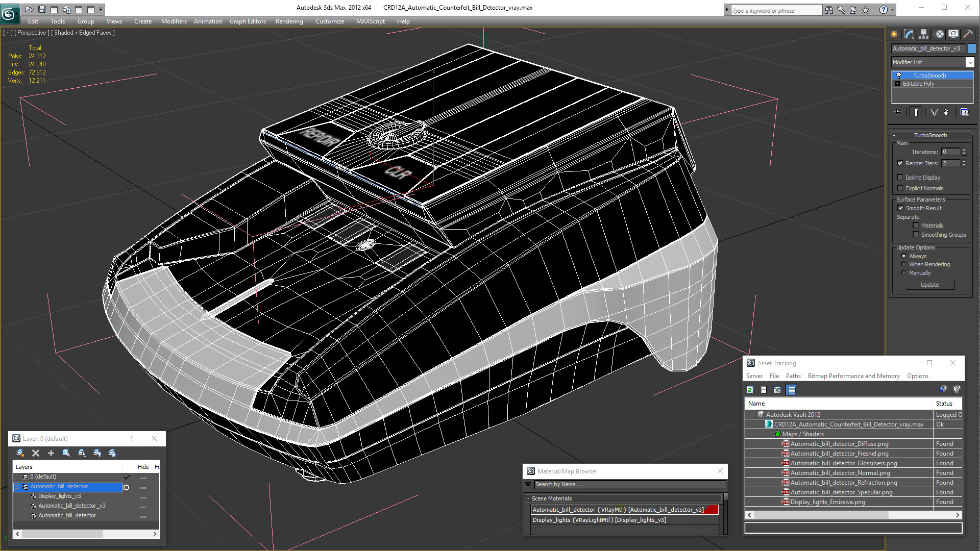Create new layer in Layer dialog
Image resolution: width=980 pixels, height=551 pixels.
click(20, 453)
